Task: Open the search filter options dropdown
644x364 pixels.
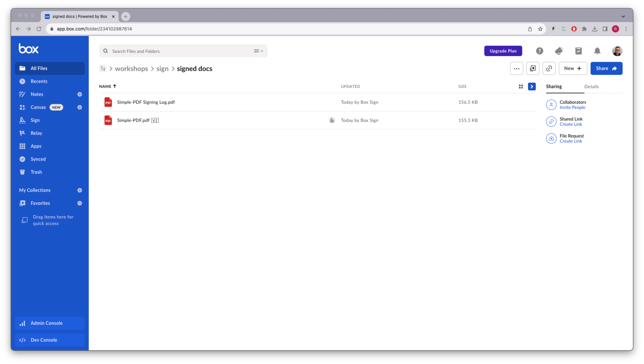Action: (x=258, y=51)
